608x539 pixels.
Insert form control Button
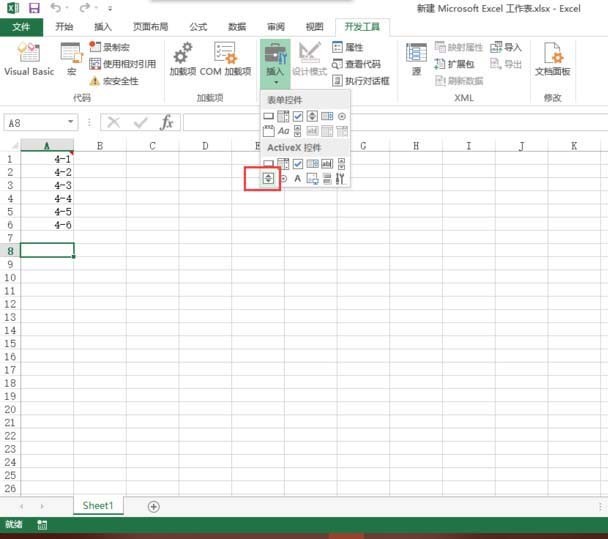[268, 116]
